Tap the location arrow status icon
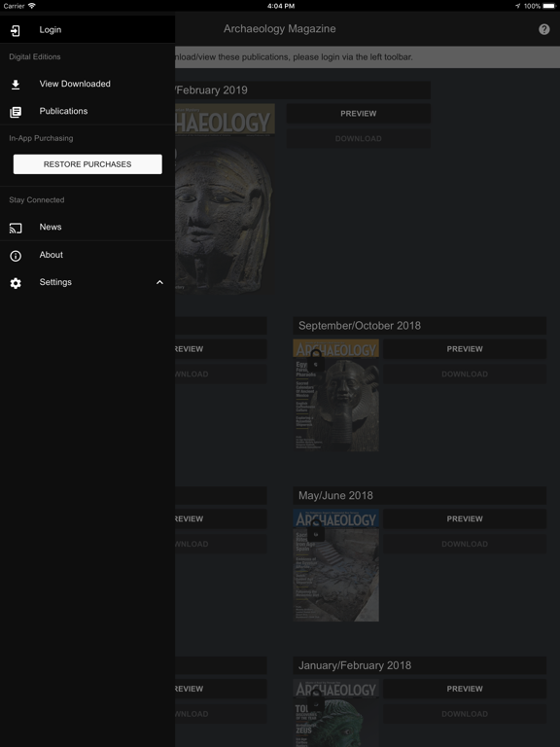 click(x=517, y=6)
